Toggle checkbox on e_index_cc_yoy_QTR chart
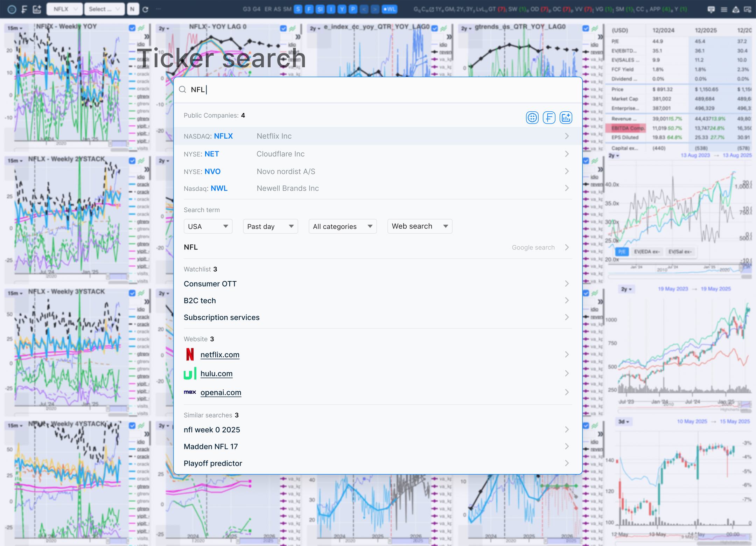 (x=434, y=28)
